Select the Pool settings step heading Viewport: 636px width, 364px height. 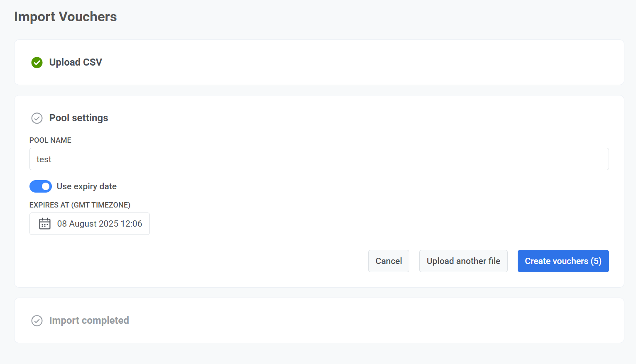pos(78,118)
